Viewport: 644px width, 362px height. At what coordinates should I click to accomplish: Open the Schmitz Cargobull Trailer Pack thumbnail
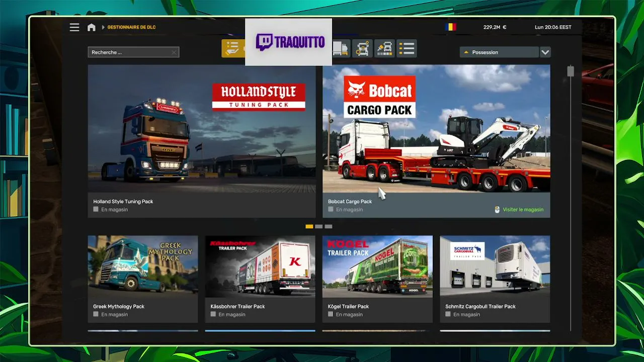coord(495,266)
